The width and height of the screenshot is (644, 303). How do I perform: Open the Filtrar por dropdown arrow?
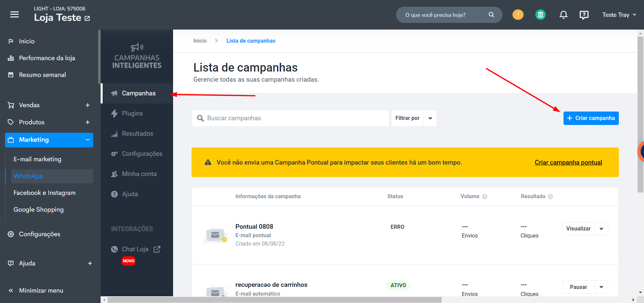(430, 118)
